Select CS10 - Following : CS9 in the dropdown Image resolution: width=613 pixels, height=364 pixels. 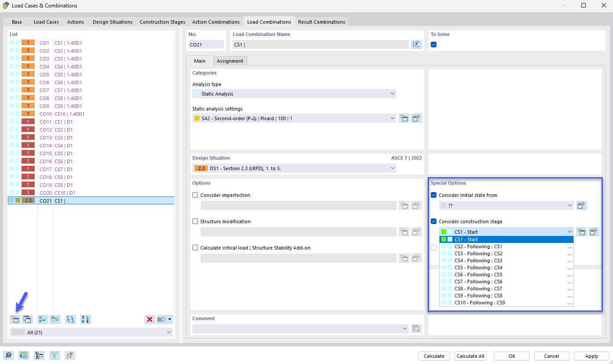506,303
